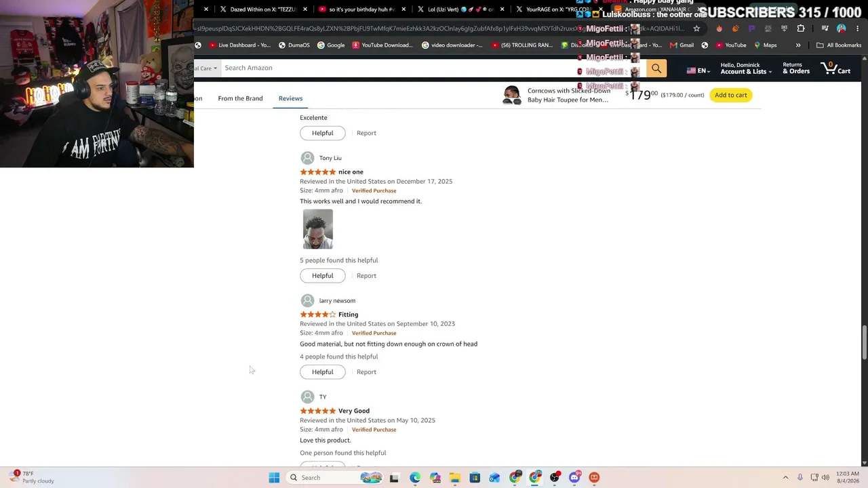
Task: Jump to From the Brand section
Action: [240, 98]
